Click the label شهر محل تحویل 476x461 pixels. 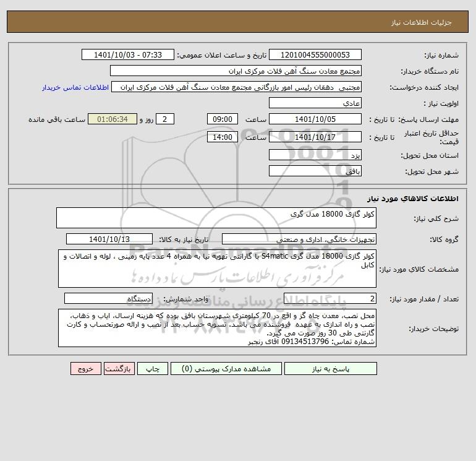(x=432, y=171)
